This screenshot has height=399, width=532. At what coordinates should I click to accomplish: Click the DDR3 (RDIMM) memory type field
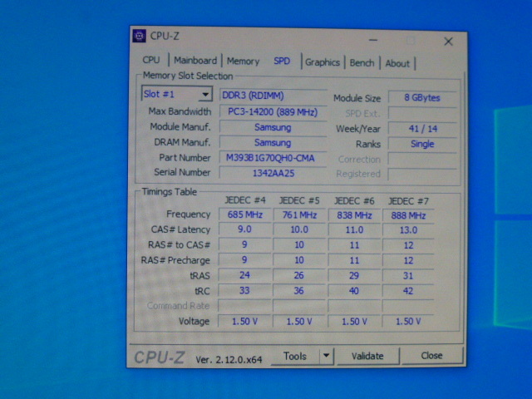(x=273, y=96)
